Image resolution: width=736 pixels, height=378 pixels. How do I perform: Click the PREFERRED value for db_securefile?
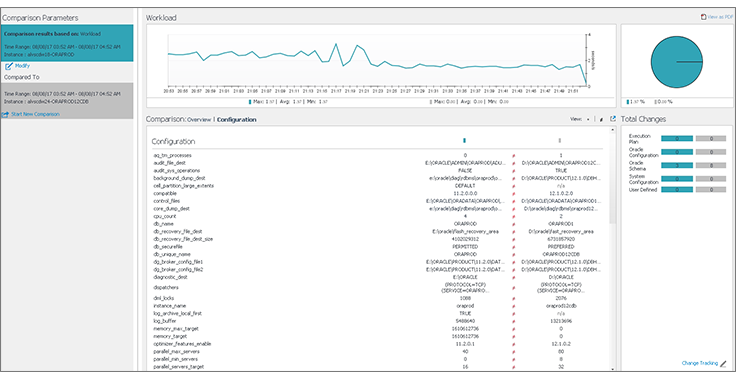tap(560, 247)
